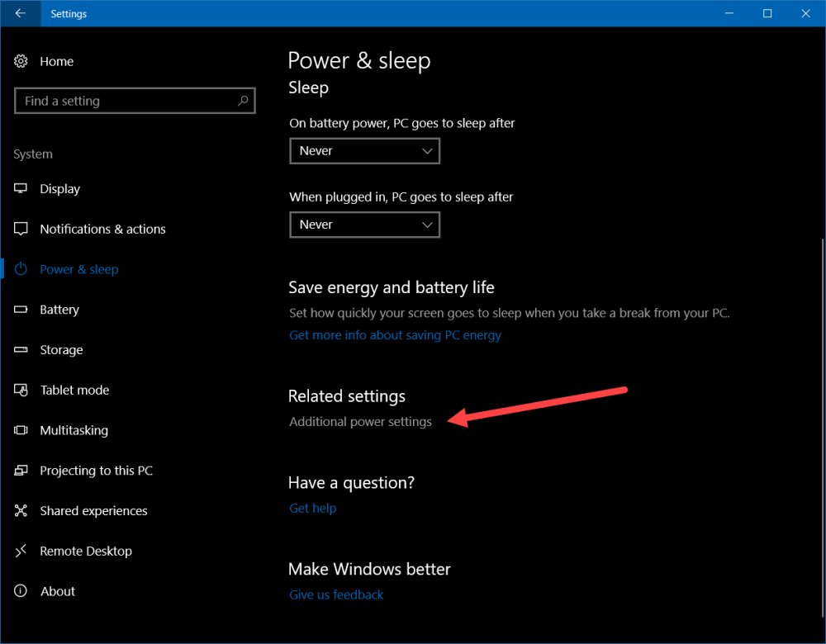
Task: Maximize the Settings window
Action: [767, 13]
